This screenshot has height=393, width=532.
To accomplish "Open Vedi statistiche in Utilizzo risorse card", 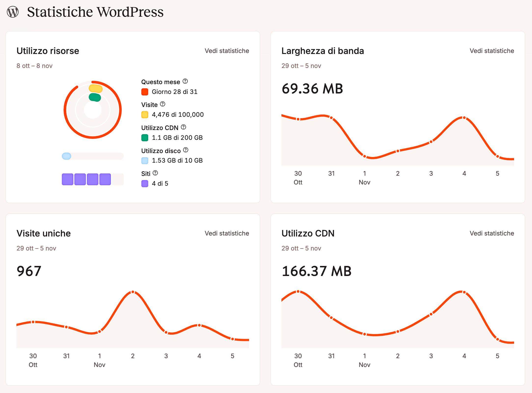I will (227, 51).
